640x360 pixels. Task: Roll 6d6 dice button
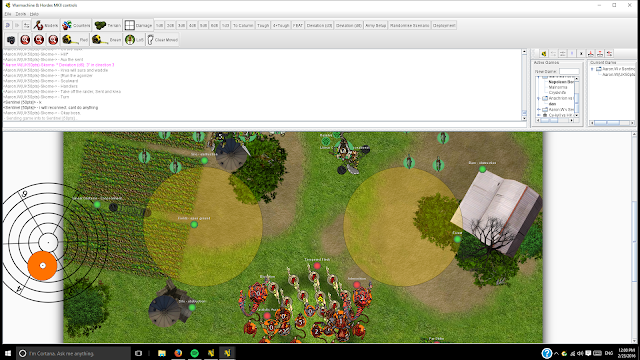point(214,25)
